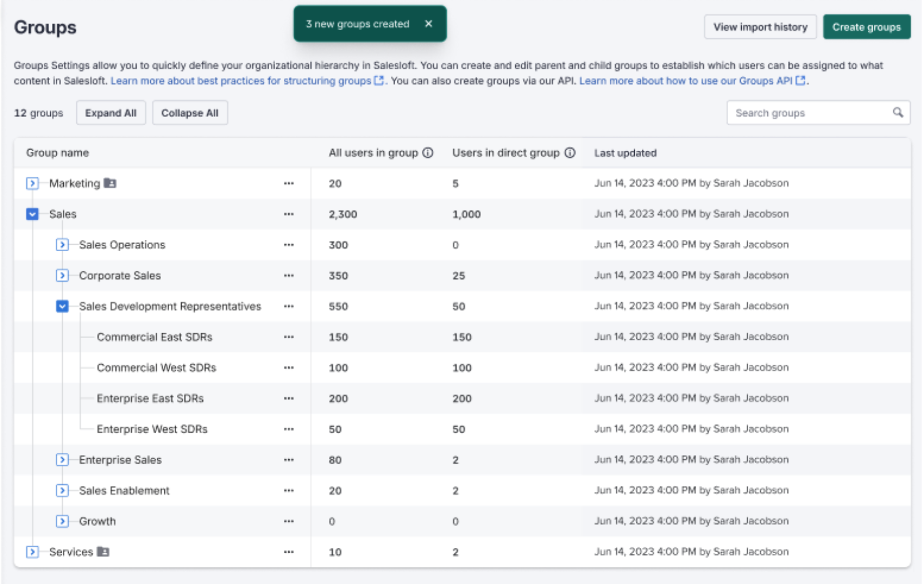The width and height of the screenshot is (924, 584).
Task: Open the actions menu for Commercial West SDRs
Action: pyautogui.click(x=289, y=367)
